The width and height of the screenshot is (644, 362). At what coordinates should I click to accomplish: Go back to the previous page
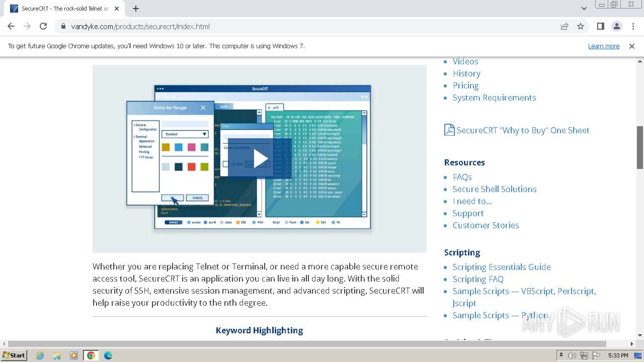click(11, 26)
